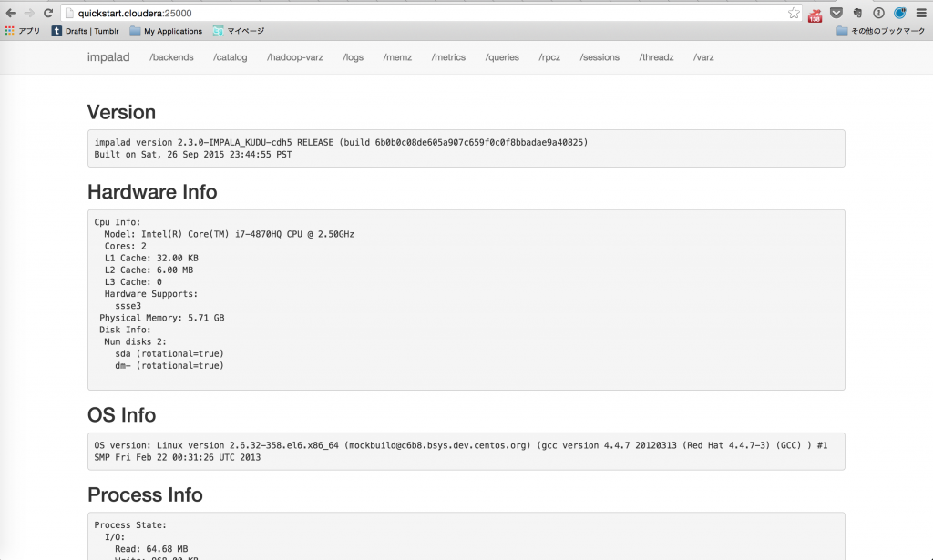The width and height of the screenshot is (933, 560).
Task: View the /threadz page
Action: click(x=656, y=57)
